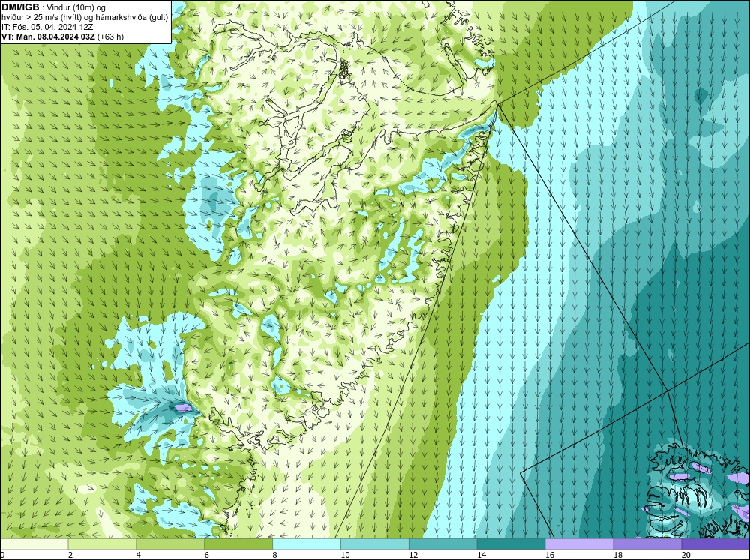Click the 8–10 m/s pale cyan swatch
The height and width of the screenshot is (560, 750).
point(307,544)
